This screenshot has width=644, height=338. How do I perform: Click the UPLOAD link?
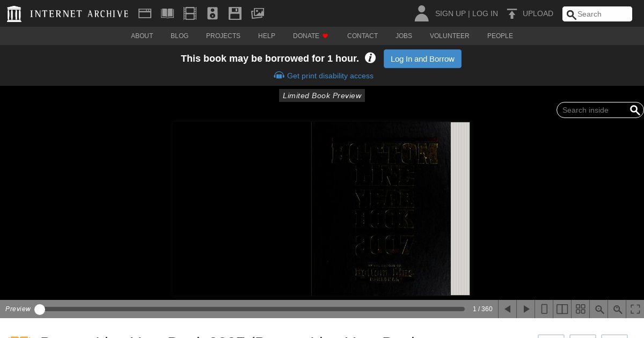point(538,13)
